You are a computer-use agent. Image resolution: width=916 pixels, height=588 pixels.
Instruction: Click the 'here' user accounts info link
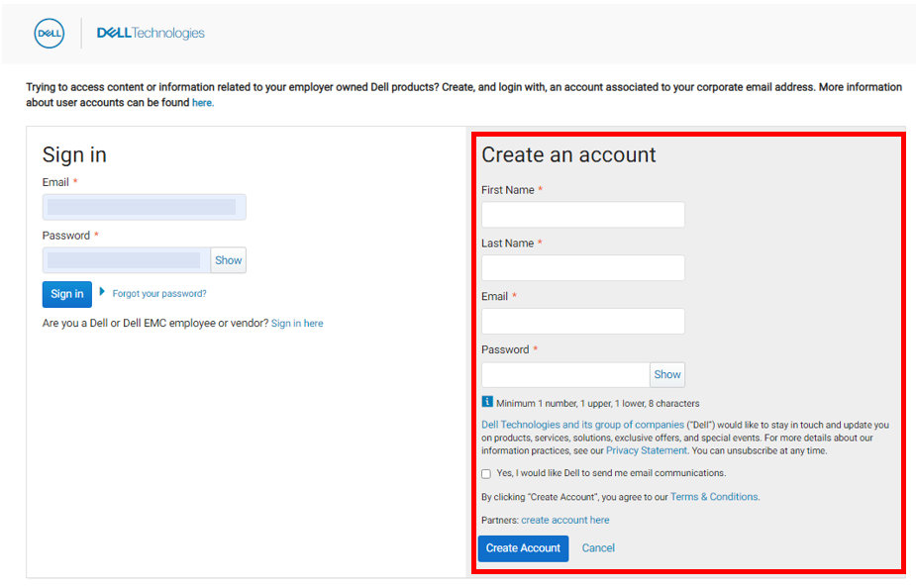pos(202,103)
